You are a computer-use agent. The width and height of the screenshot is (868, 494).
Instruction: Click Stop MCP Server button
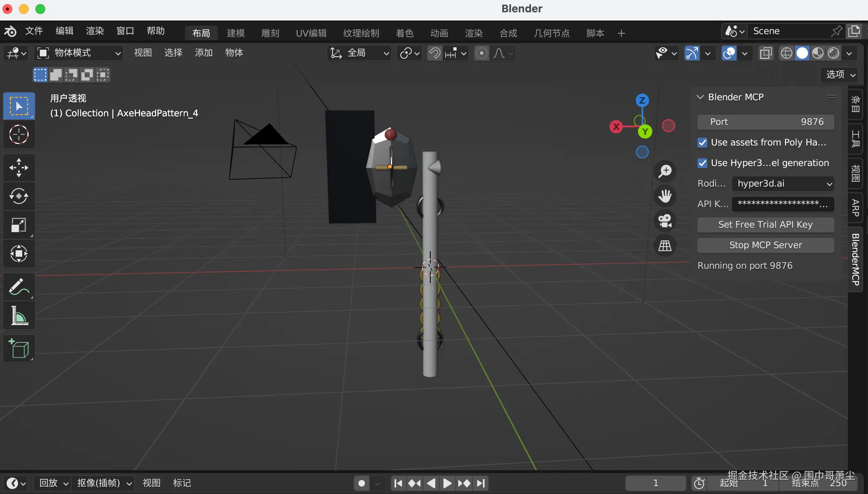(765, 245)
